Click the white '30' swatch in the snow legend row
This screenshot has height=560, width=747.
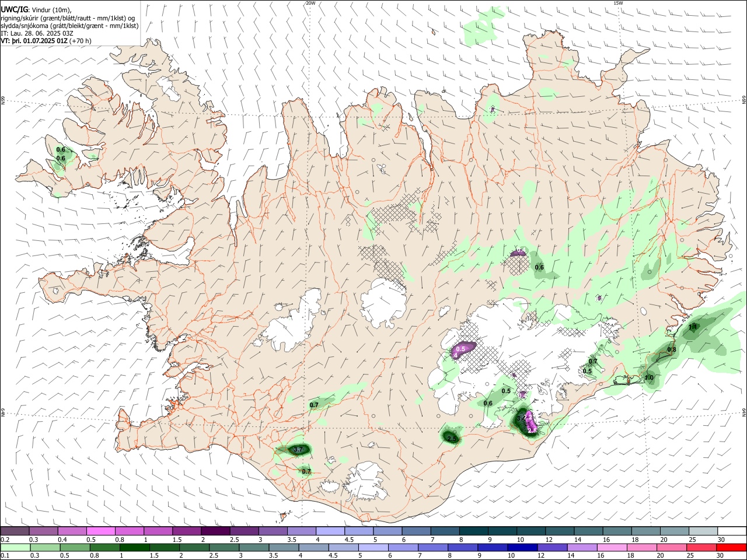(732, 531)
